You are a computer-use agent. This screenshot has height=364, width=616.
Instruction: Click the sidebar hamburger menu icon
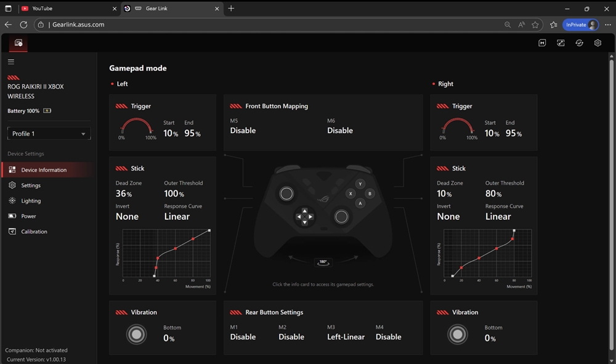point(11,61)
